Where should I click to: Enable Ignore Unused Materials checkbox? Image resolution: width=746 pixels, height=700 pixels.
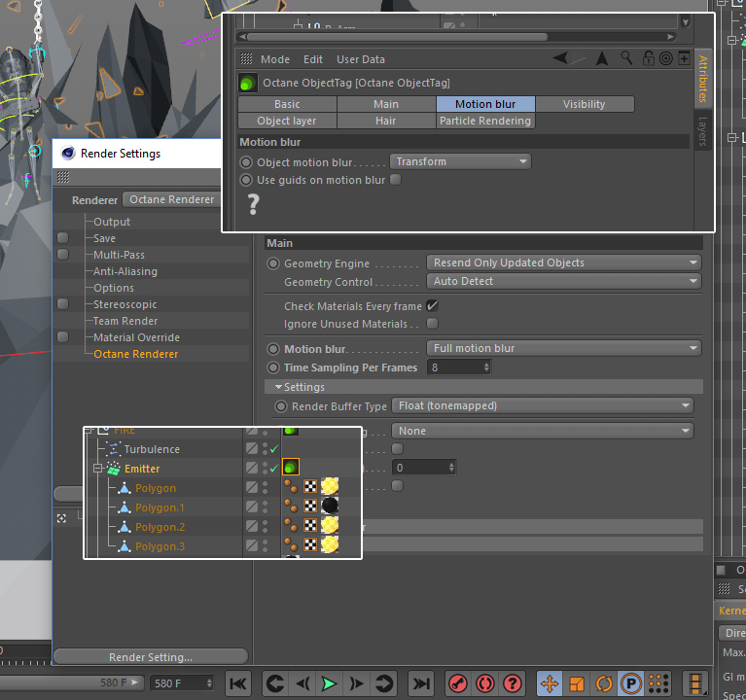pyautogui.click(x=432, y=324)
